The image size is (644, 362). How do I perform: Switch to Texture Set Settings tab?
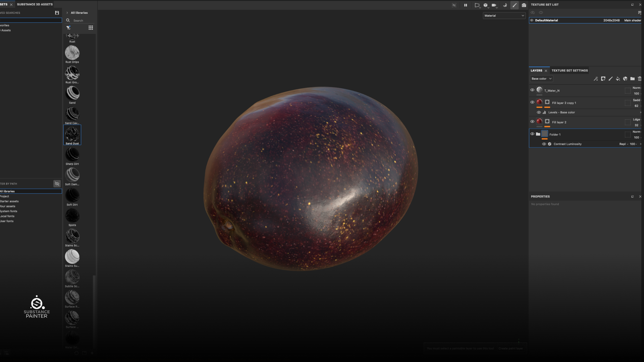570,70
